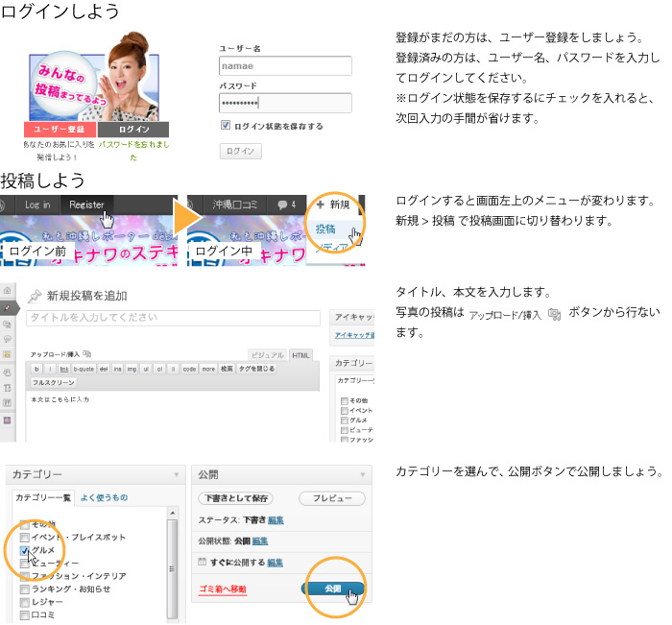Collapse the カテゴリー panel with its arrow
This screenshot has height=625, width=672.
click(176, 474)
